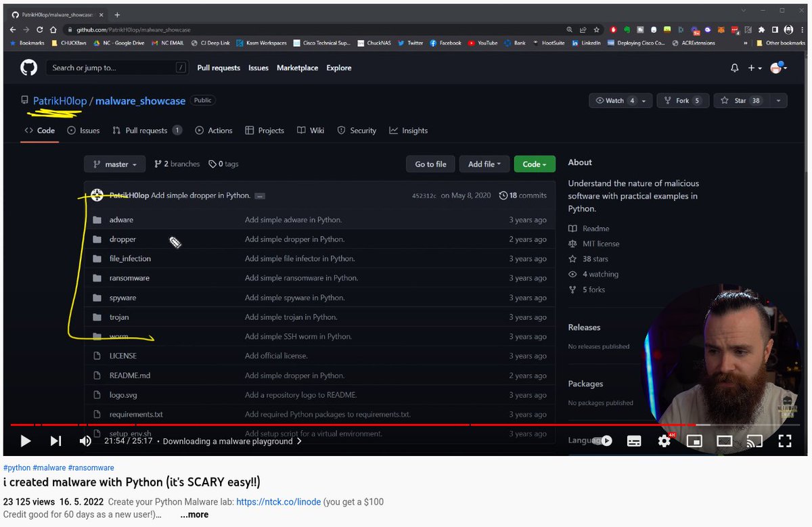Skip to the next video
The height and width of the screenshot is (527, 812).
(x=56, y=441)
